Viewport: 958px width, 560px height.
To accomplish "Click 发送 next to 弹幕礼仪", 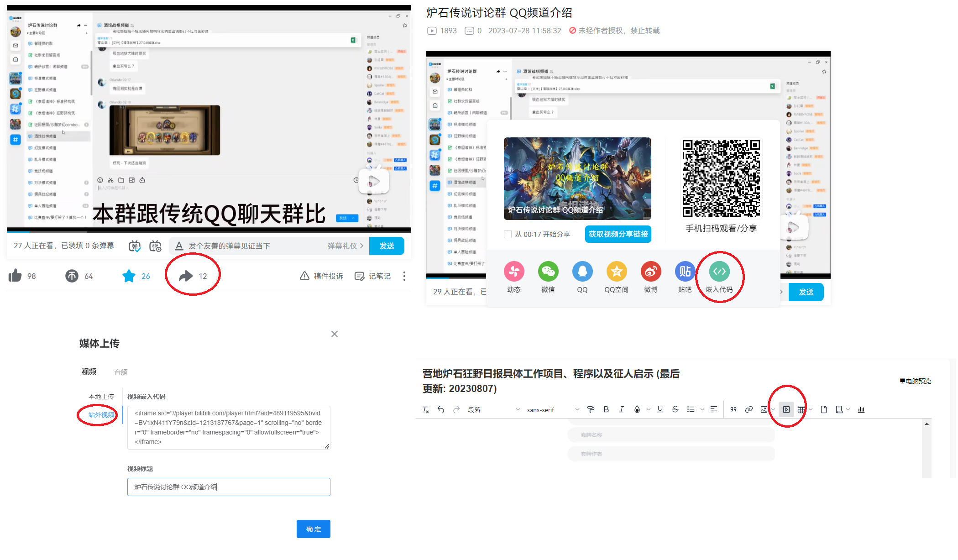I will coord(387,246).
